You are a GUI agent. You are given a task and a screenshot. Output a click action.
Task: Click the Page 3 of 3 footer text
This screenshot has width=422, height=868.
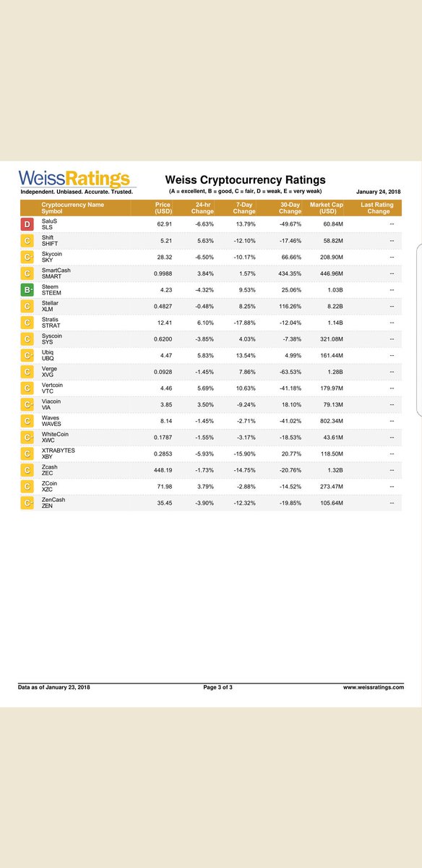(x=218, y=687)
